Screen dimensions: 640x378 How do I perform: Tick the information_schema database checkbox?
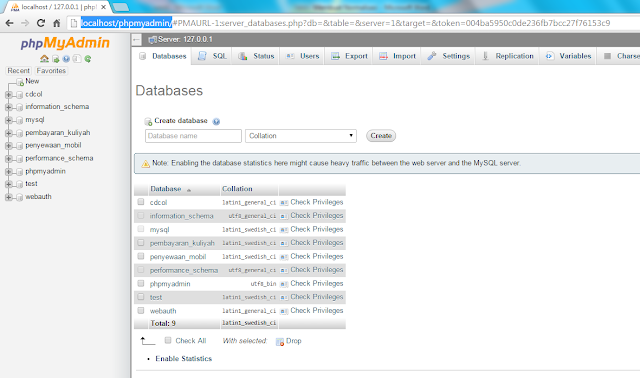click(141, 215)
